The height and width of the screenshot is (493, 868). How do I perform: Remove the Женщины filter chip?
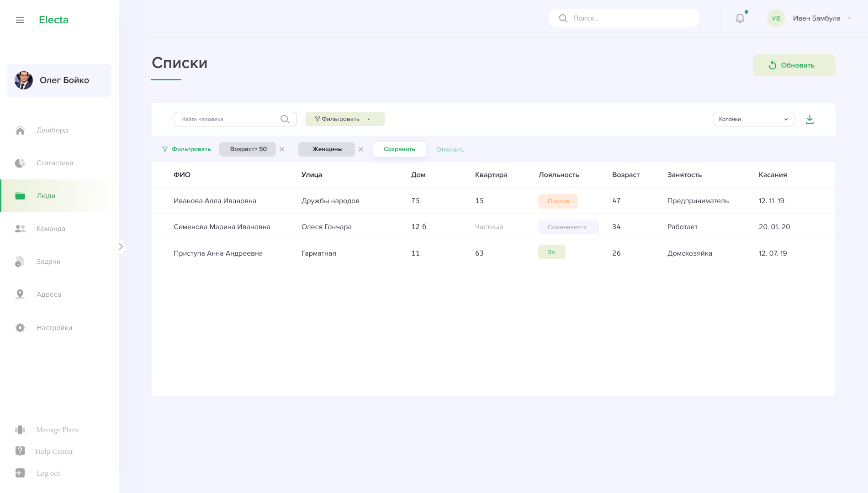[361, 149]
